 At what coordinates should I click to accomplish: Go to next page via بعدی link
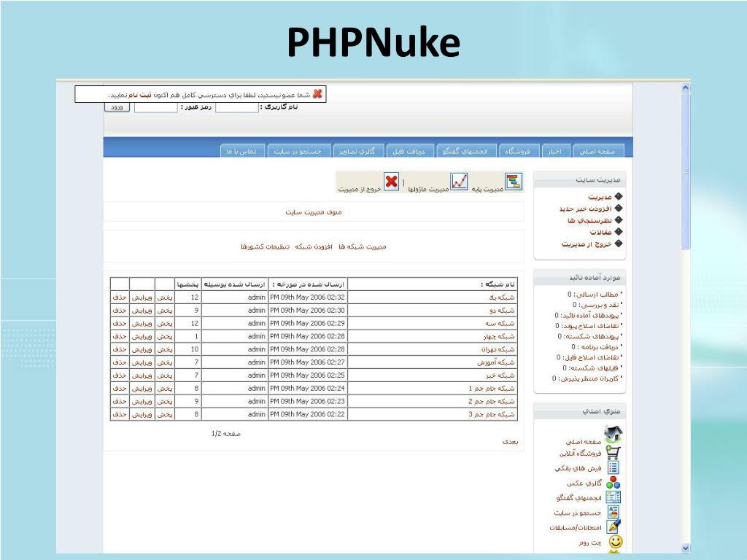tap(510, 442)
